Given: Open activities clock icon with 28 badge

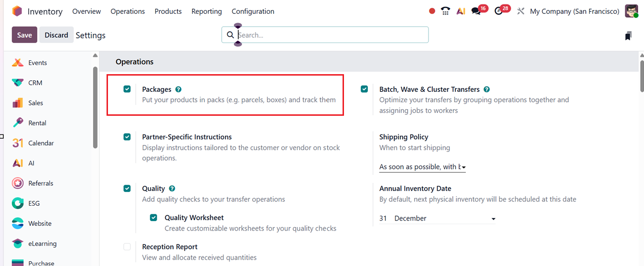Looking at the screenshot, I should [x=499, y=11].
